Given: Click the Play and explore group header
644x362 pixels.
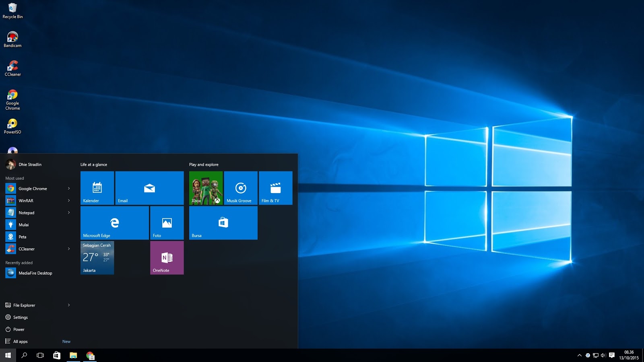Looking at the screenshot, I should 204,165.
